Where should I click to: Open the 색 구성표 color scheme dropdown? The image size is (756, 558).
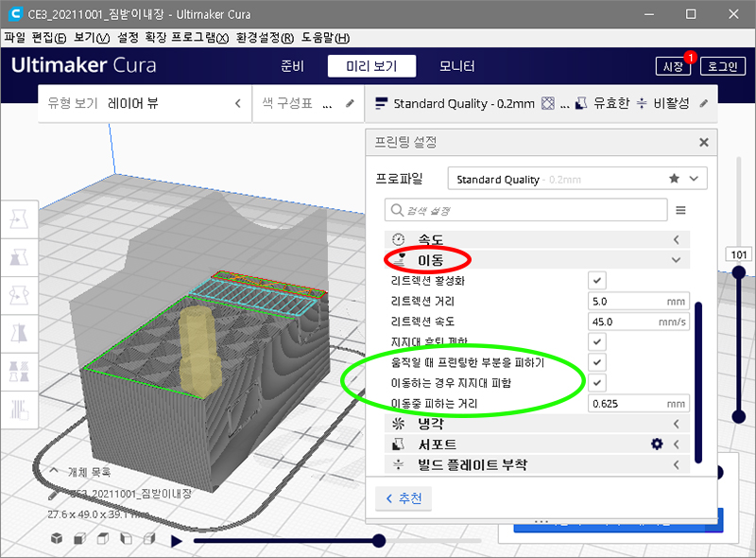[308, 103]
